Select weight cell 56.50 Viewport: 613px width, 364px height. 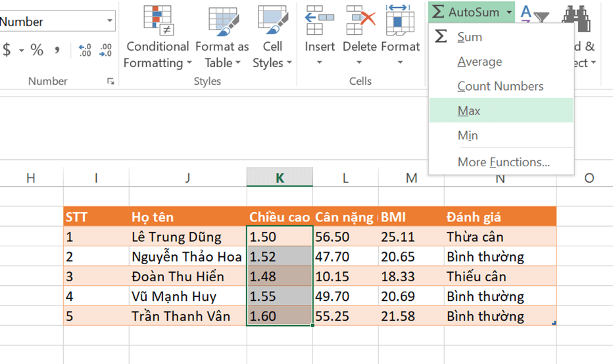(345, 237)
